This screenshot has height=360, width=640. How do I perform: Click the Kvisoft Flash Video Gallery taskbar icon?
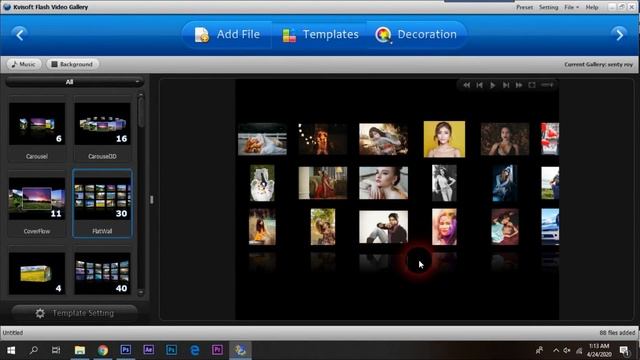coord(240,350)
